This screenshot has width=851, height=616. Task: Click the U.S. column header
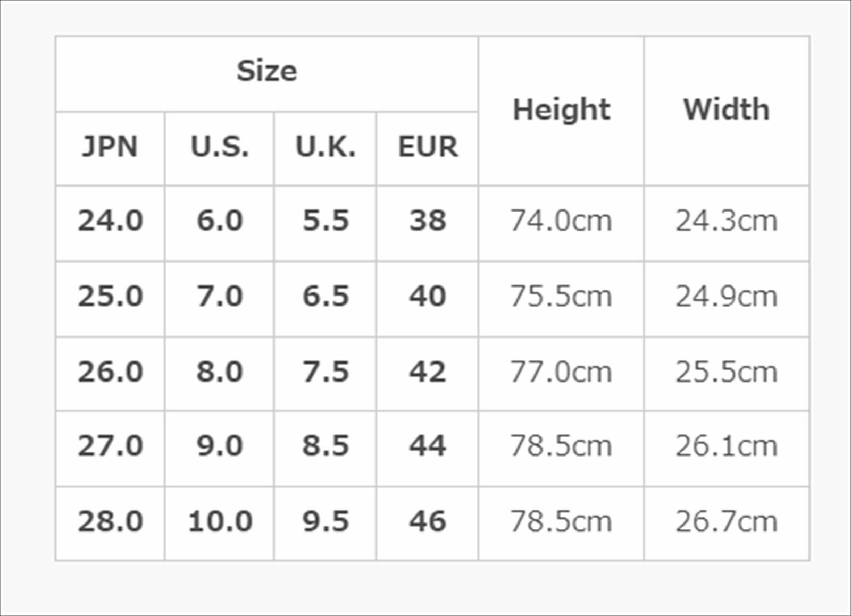pos(219,149)
